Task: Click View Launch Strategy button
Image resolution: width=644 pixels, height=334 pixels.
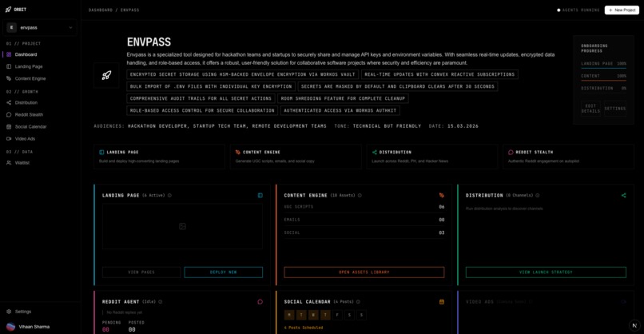Action: [546, 272]
